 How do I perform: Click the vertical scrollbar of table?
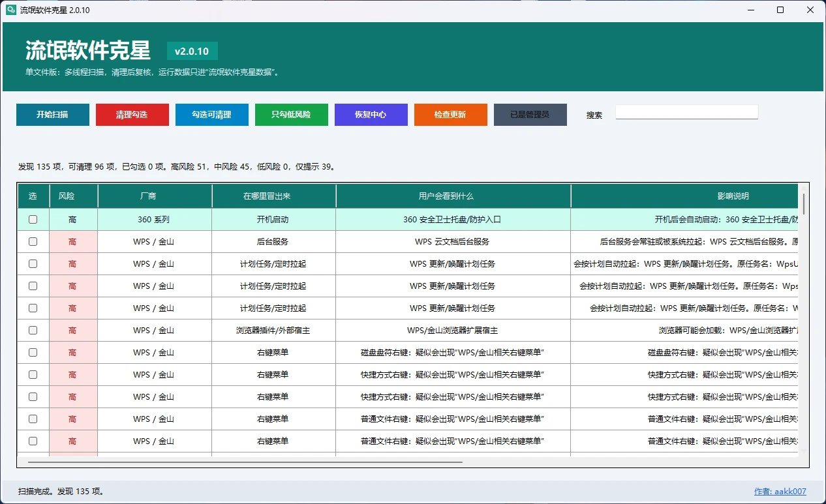(x=804, y=204)
